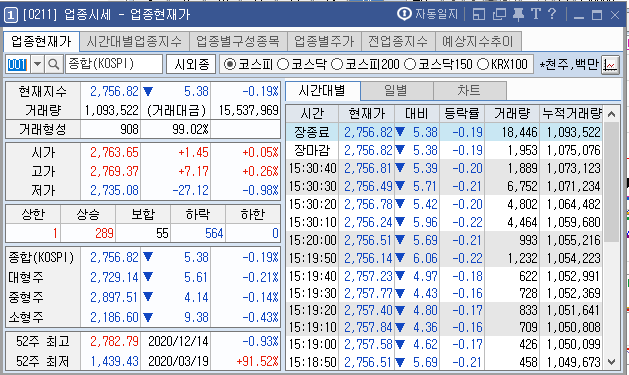Click 저가 value 2,735.08
Screen dimensions: 629x375
[114, 190]
